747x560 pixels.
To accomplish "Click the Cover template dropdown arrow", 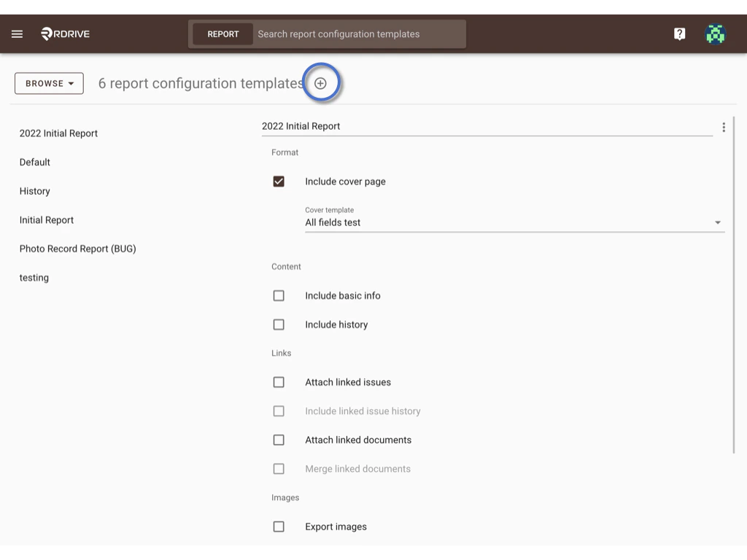I will 718,222.
